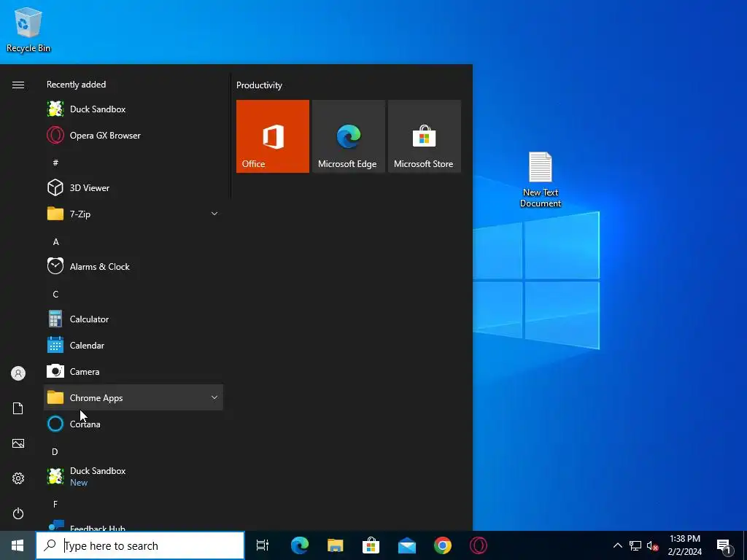Open Task View on taskbar

[x=263, y=545]
